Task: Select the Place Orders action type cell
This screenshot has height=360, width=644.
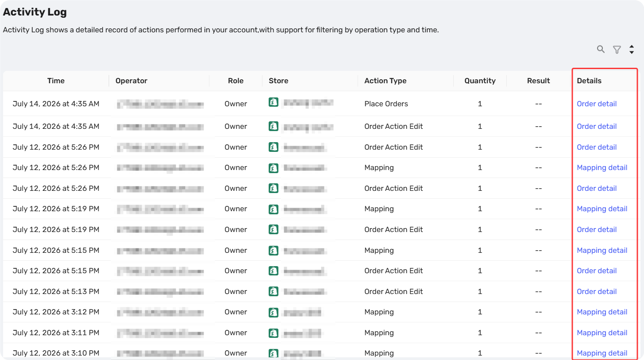Action: pos(386,104)
